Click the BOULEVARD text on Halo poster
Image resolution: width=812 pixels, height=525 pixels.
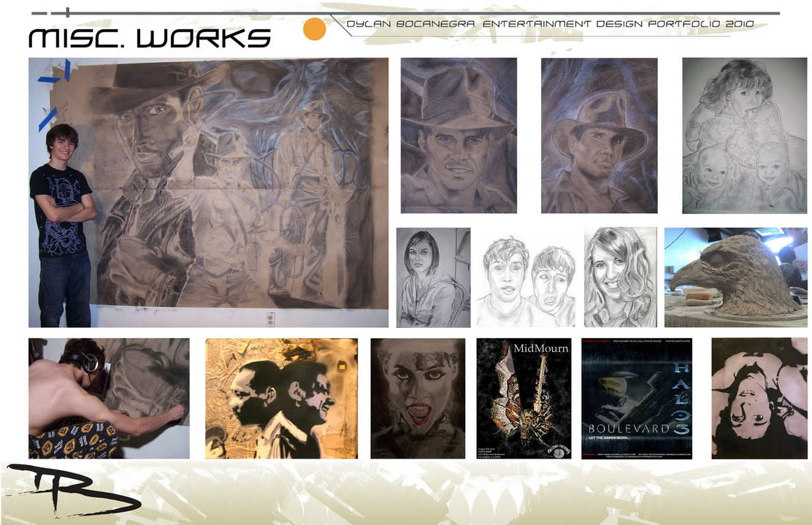(x=629, y=429)
